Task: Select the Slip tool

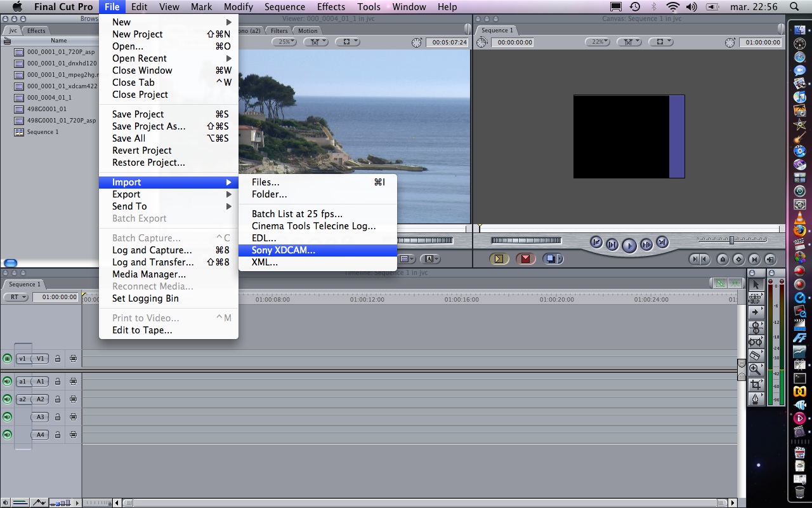Action: click(755, 342)
